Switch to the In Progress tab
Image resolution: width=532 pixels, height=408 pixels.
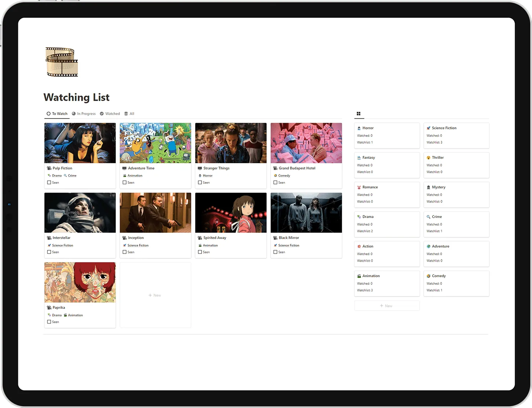[x=84, y=114]
